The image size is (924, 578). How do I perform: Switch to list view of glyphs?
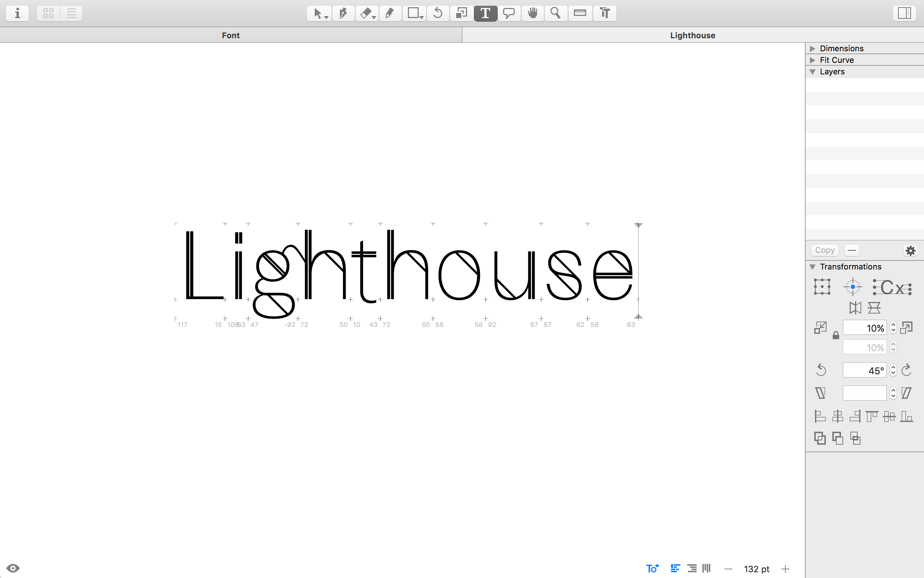(71, 13)
